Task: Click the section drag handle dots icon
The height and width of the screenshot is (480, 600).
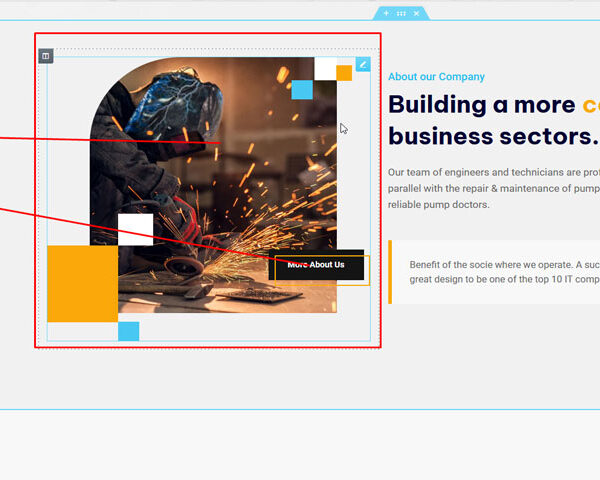Action: coord(401,13)
